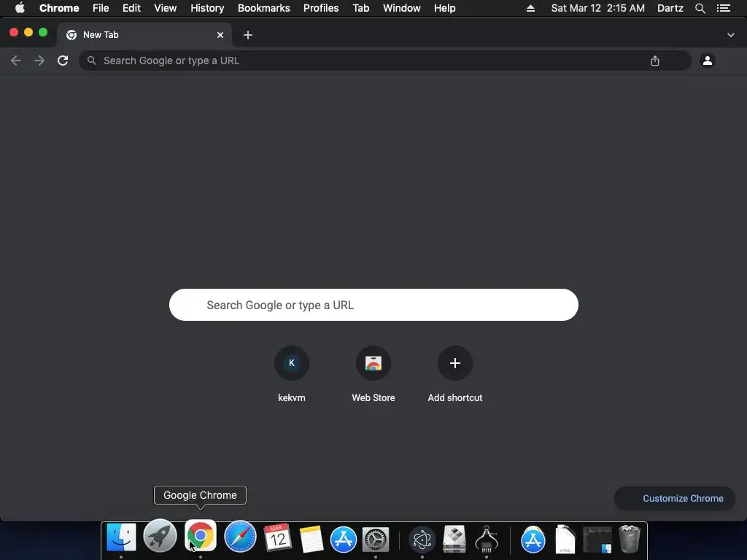Open the History menu

pyautogui.click(x=207, y=8)
